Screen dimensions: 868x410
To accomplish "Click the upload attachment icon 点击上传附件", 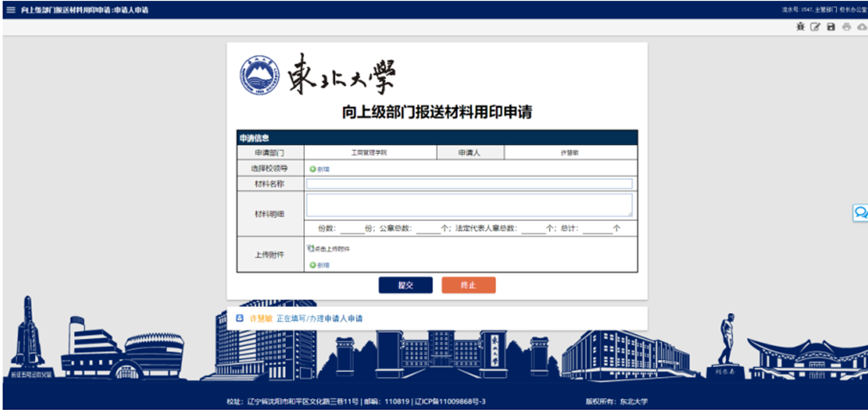I will [x=311, y=248].
